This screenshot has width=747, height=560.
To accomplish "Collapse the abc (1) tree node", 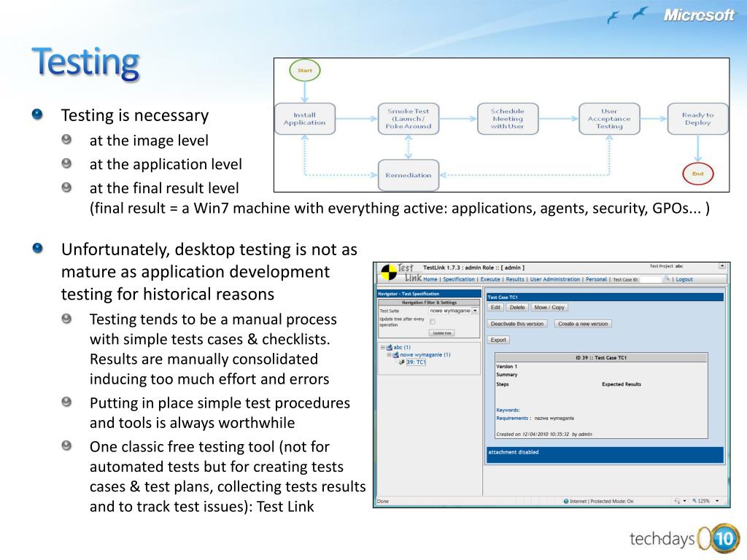I will tap(382, 348).
